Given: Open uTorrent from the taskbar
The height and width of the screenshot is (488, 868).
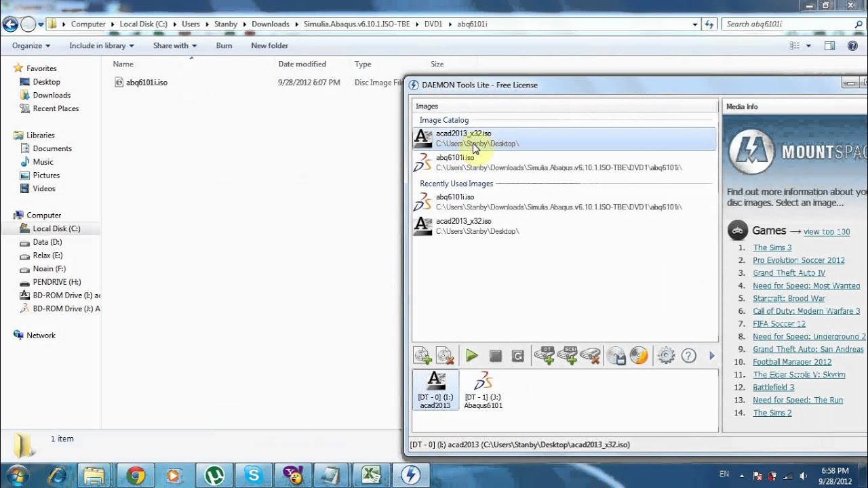Looking at the screenshot, I should point(215,475).
